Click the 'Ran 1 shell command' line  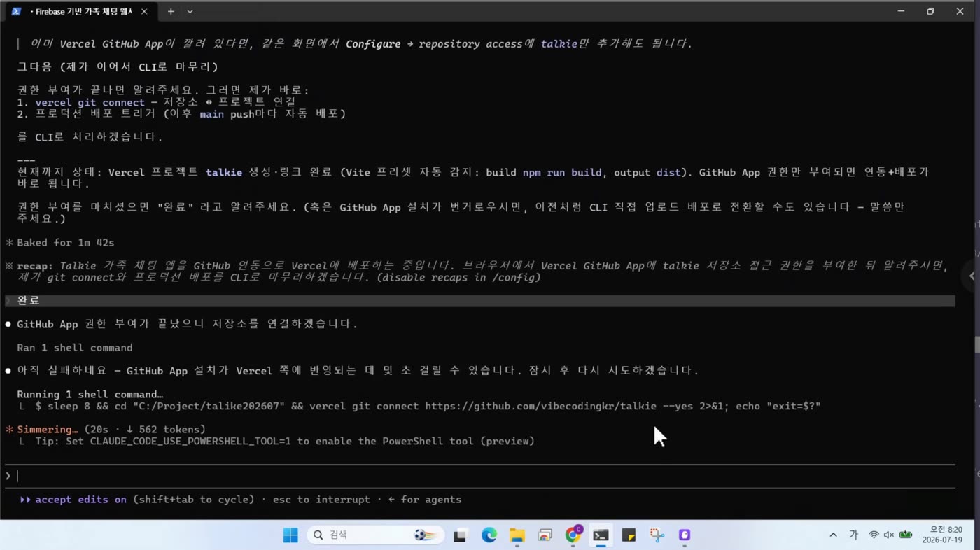(x=75, y=347)
